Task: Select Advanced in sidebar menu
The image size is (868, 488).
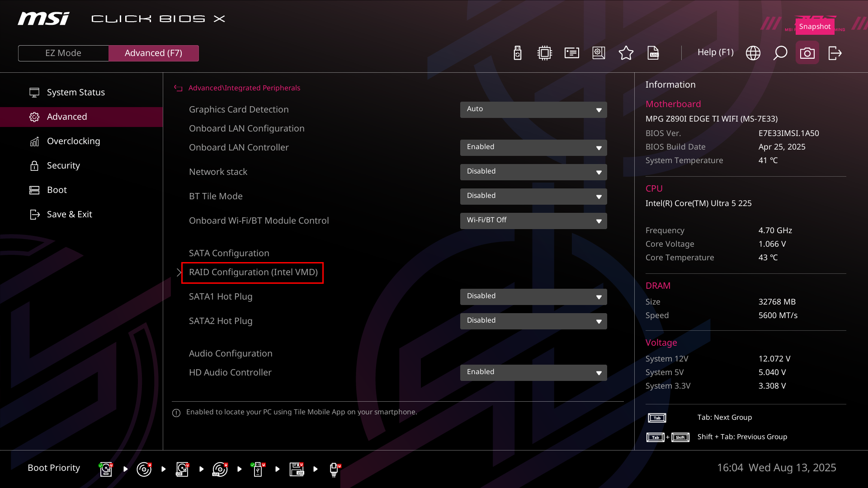Action: coord(81,117)
